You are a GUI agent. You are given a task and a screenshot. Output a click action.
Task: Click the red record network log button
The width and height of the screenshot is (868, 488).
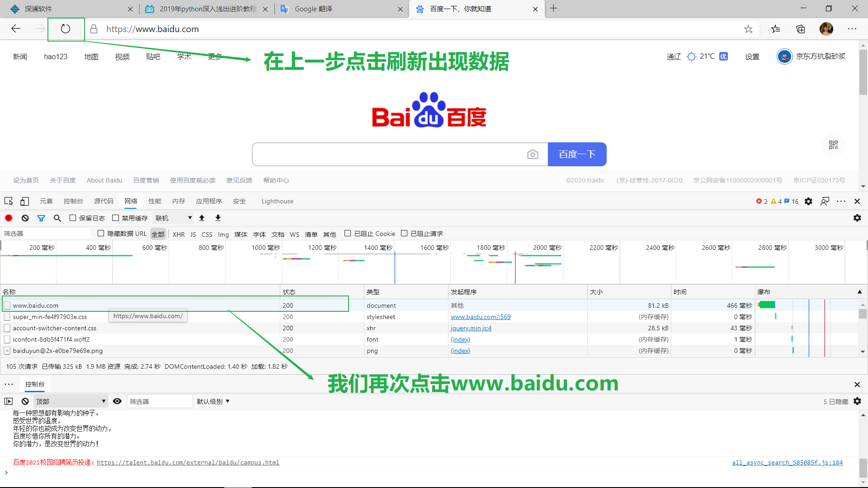coord(9,218)
